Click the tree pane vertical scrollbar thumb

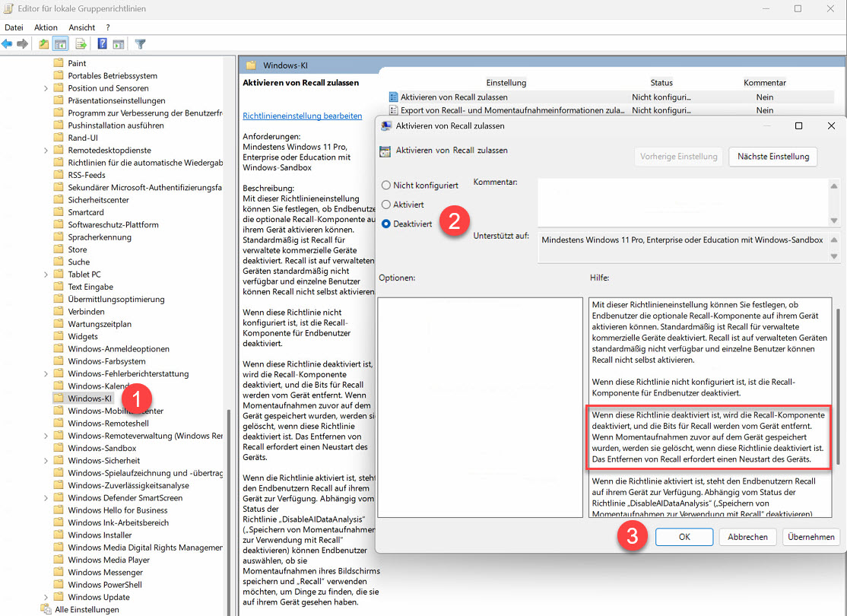point(229,513)
